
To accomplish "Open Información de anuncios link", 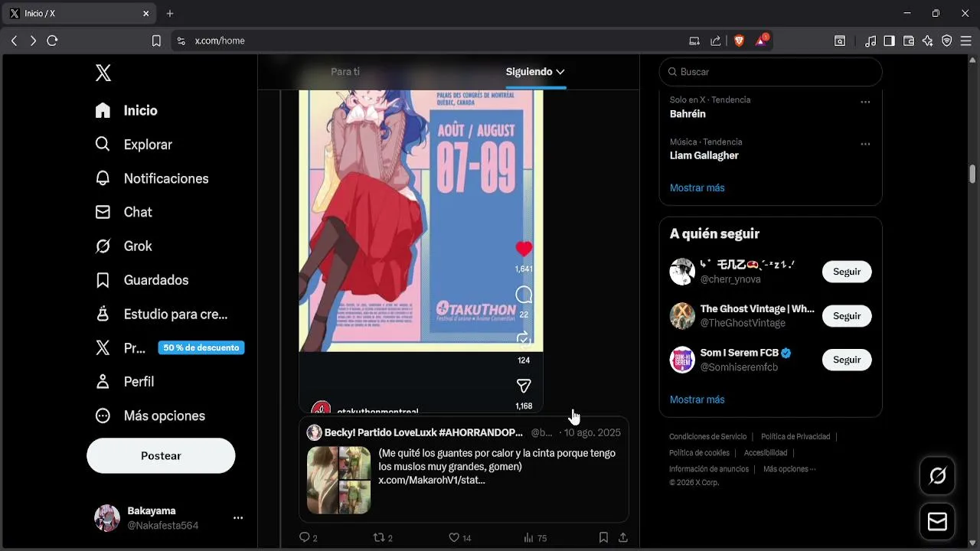I will 709,469.
